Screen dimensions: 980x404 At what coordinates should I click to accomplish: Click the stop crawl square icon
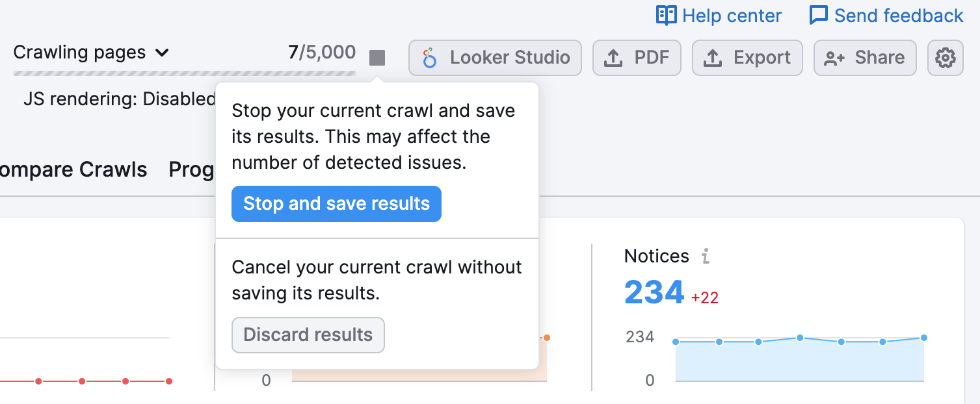click(x=378, y=58)
